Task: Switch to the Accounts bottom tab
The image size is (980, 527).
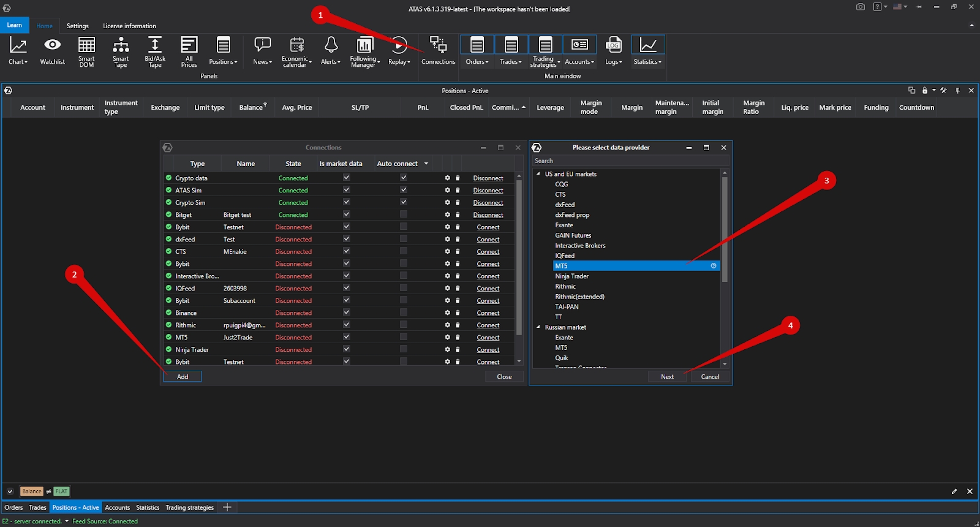Action: click(117, 507)
